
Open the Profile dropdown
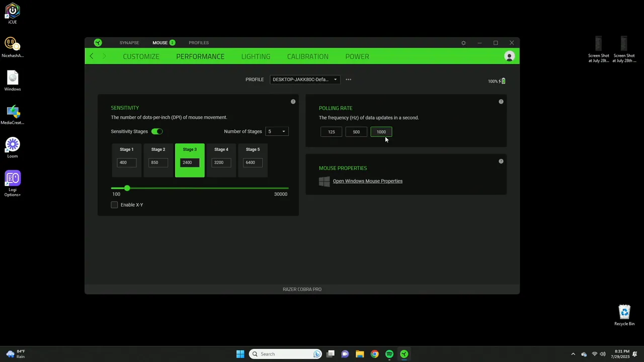tap(304, 79)
